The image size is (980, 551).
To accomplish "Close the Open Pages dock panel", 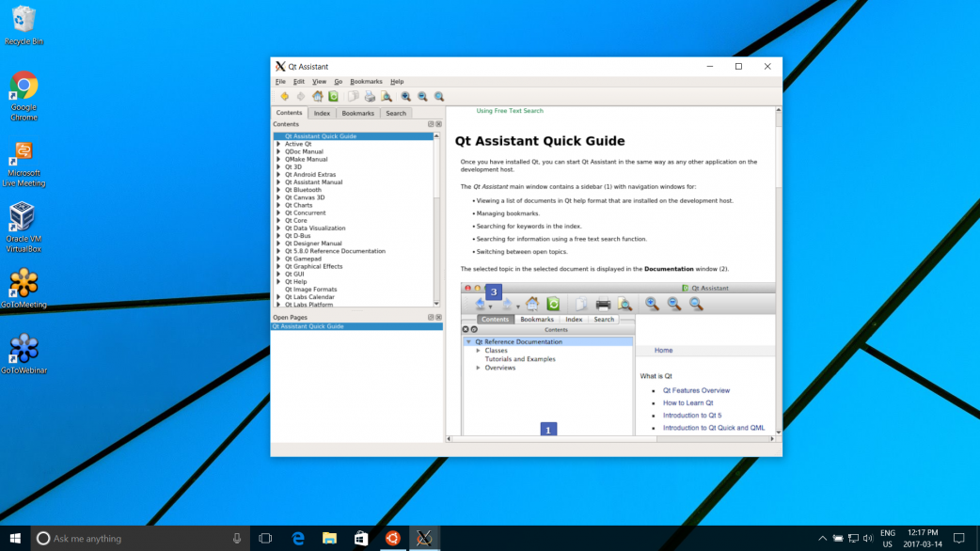I will [x=438, y=317].
